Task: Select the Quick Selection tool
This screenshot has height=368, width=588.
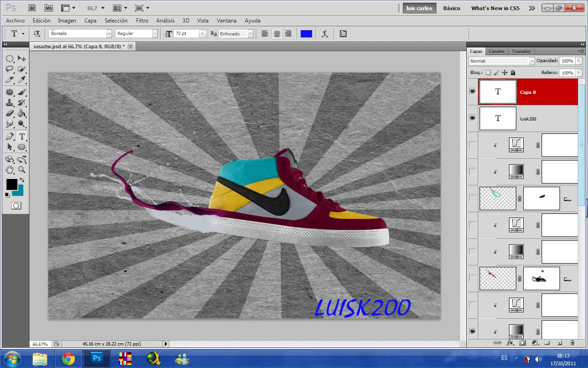Action: [x=22, y=69]
